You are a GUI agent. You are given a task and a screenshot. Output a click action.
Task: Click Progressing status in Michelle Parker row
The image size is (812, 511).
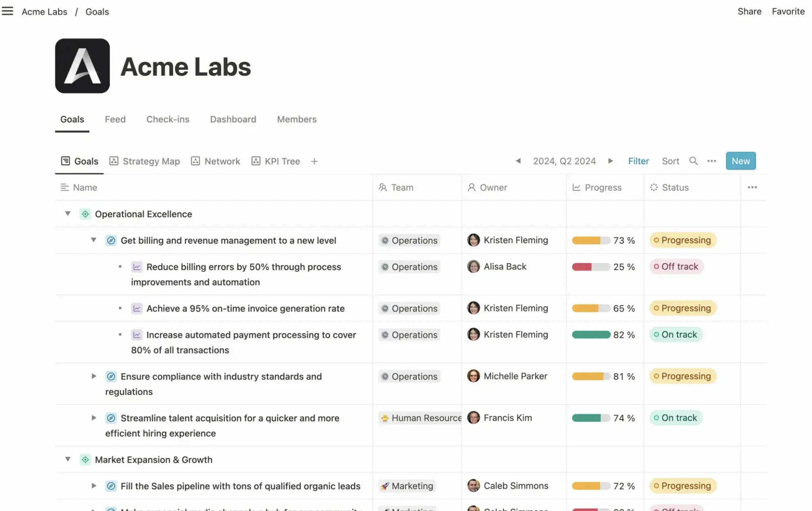pos(682,376)
